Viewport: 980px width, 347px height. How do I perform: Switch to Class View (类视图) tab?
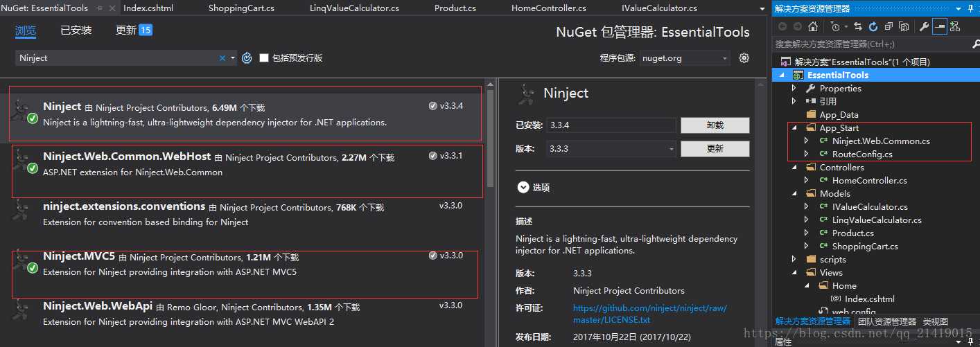click(x=935, y=321)
